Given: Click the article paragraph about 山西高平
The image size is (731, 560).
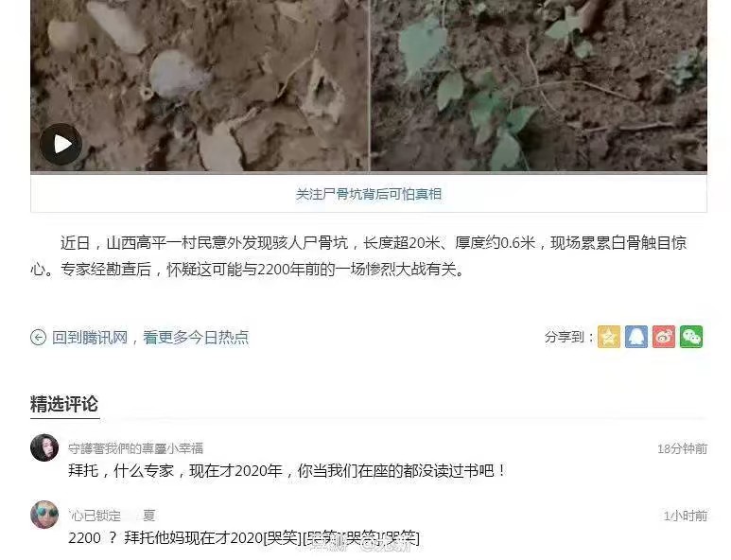Looking at the screenshot, I should tap(358, 256).
